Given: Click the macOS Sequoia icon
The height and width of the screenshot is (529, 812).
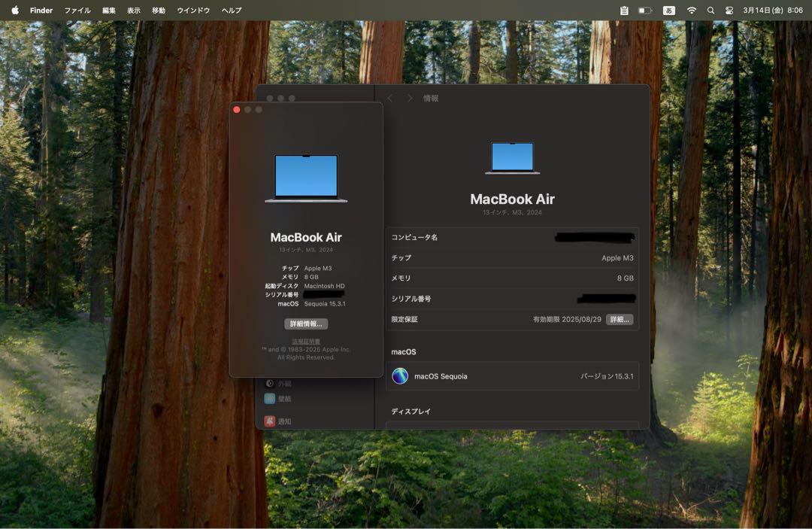Looking at the screenshot, I should [400, 376].
